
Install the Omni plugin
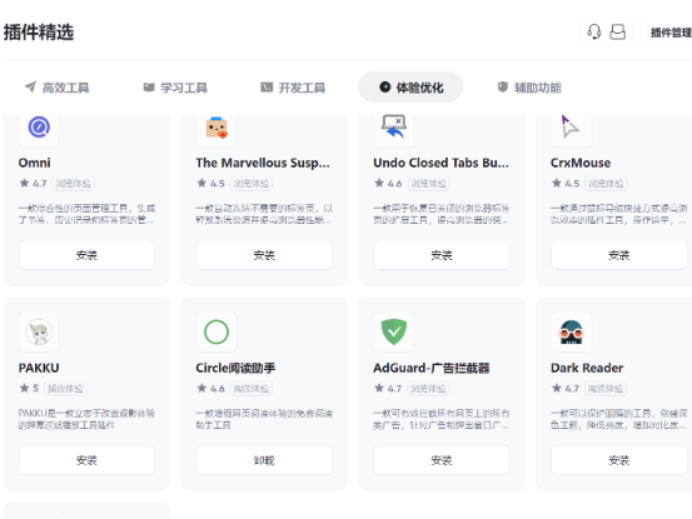pos(87,255)
